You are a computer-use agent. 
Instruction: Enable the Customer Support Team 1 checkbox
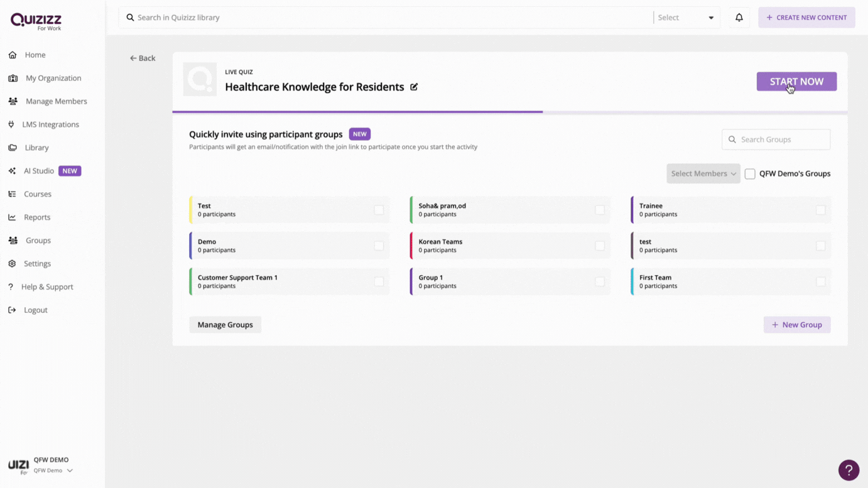379,281
